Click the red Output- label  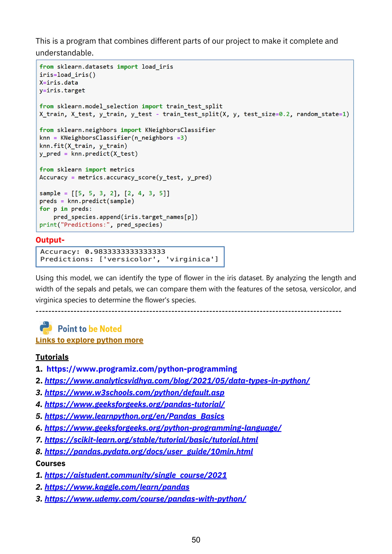click(x=50, y=240)
